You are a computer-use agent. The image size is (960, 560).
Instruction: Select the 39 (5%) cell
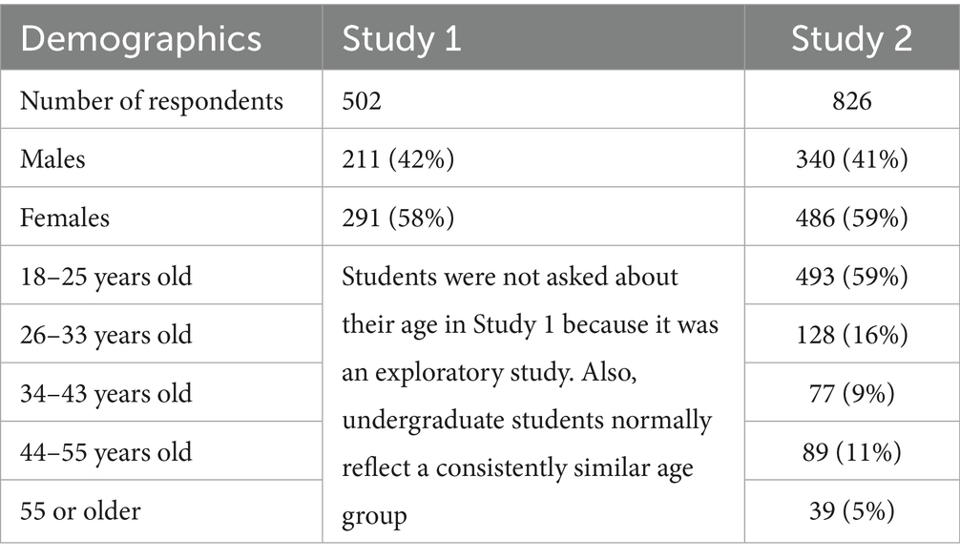(851, 510)
